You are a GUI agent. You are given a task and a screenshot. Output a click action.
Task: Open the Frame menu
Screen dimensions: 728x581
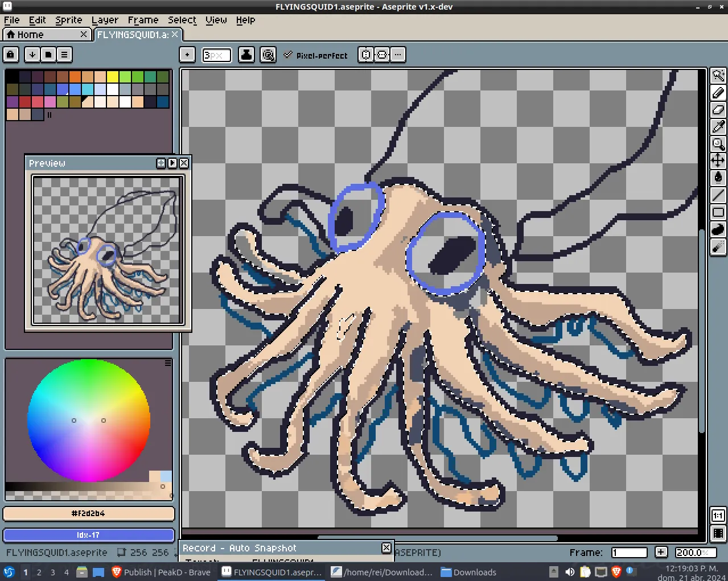143,20
